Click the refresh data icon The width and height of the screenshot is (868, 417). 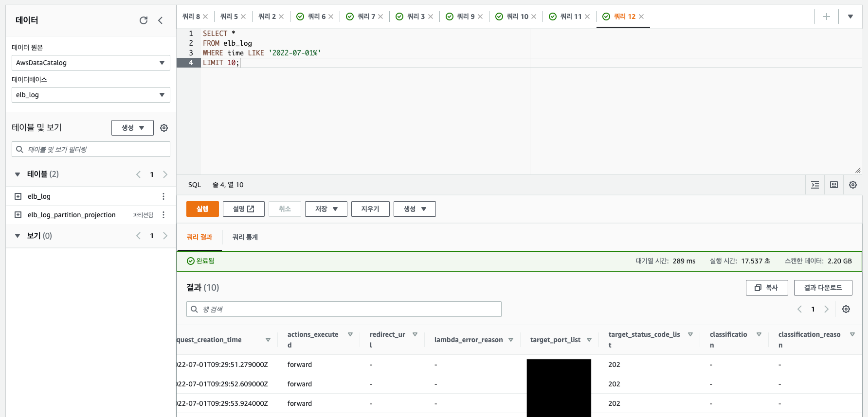144,20
